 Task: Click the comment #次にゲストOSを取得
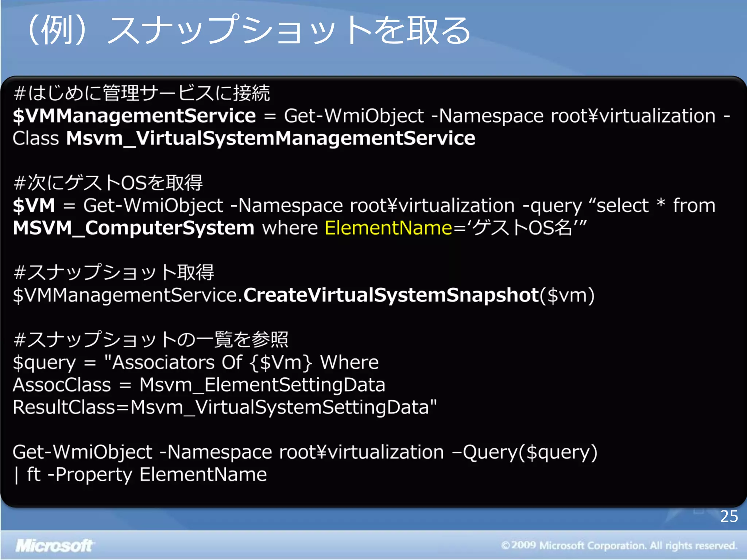(x=108, y=183)
